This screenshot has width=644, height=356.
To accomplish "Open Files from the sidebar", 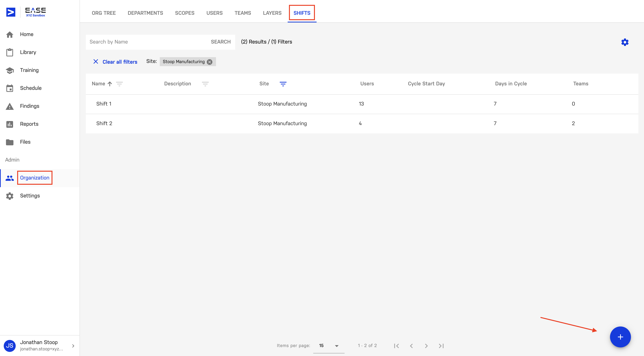I will point(25,142).
